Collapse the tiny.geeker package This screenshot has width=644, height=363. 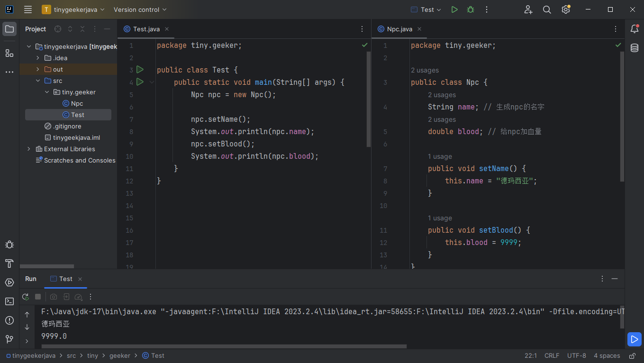pos(47,92)
